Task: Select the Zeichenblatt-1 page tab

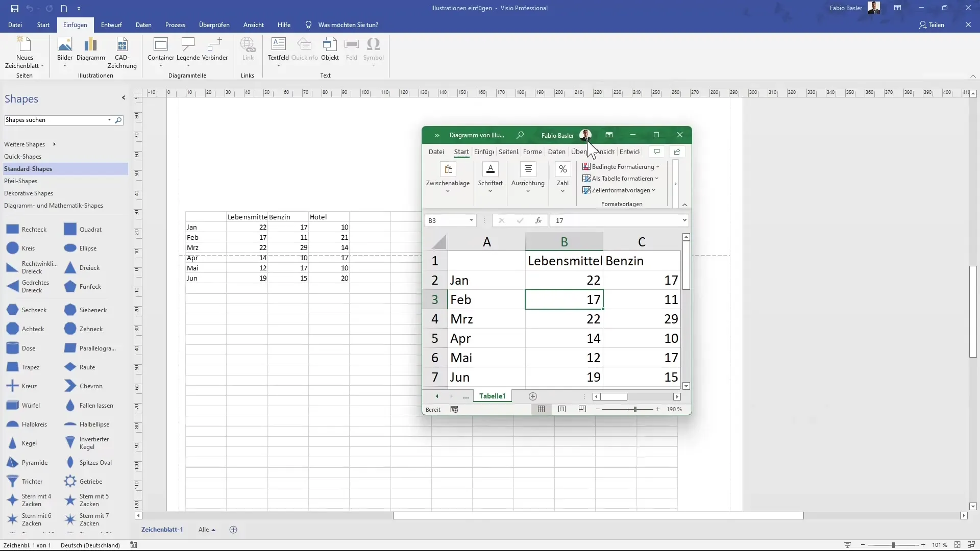Action: coord(162,530)
